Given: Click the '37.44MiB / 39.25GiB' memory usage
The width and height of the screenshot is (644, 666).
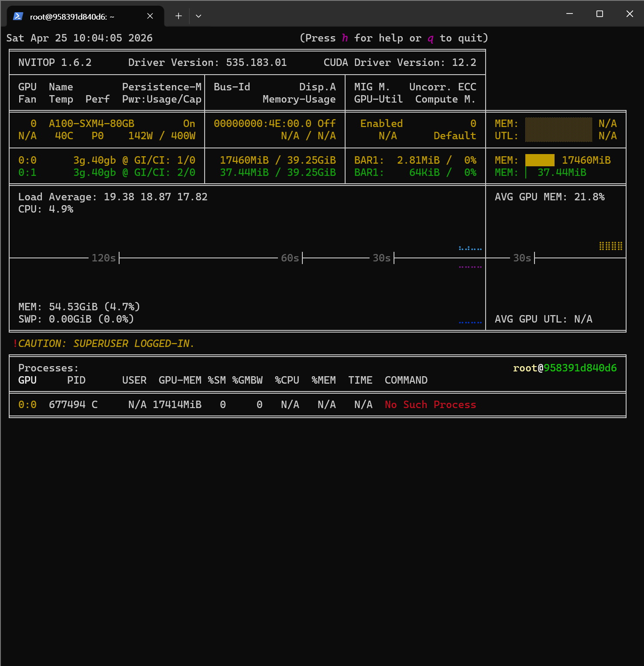Looking at the screenshot, I should coord(278,172).
